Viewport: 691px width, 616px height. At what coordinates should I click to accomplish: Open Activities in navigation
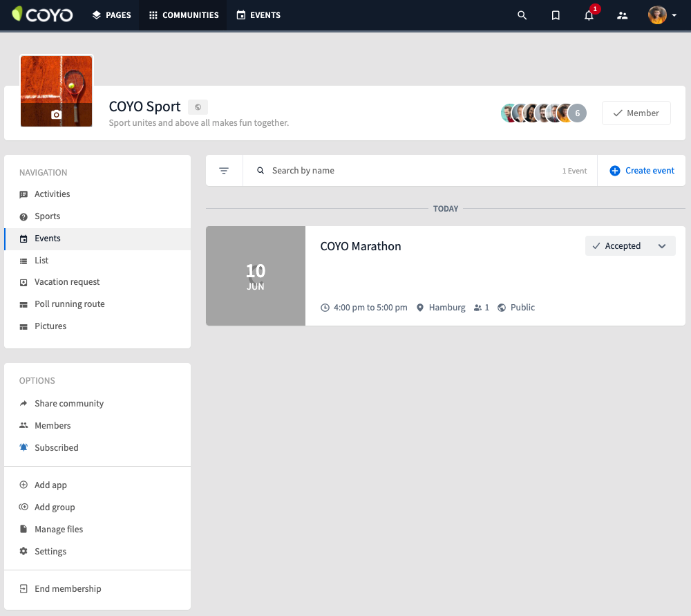(97, 194)
